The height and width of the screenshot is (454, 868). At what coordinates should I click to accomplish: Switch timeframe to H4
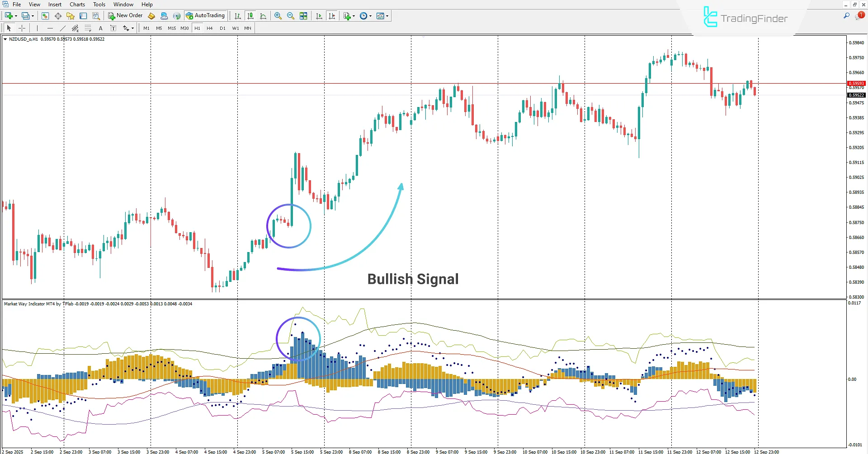point(209,28)
